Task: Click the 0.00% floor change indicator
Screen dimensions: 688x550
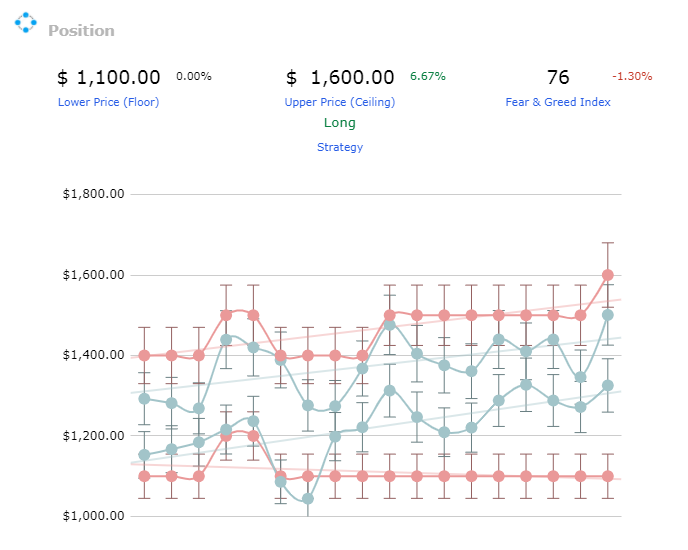Action: 194,76
